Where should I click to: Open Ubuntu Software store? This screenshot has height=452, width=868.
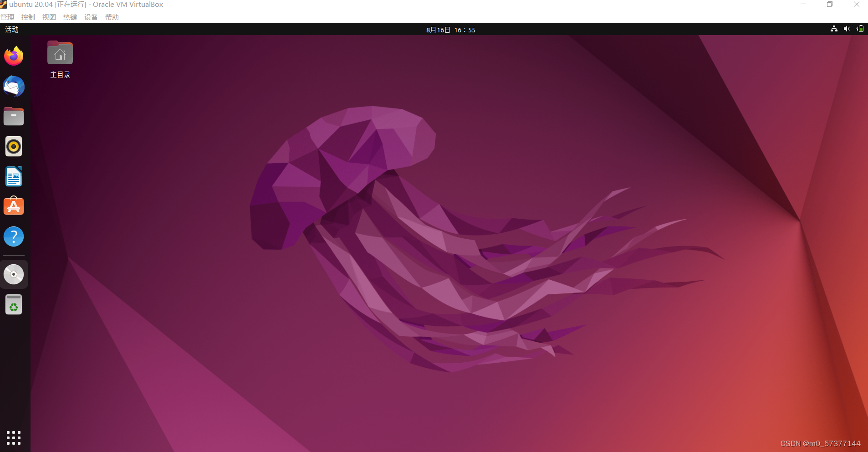tap(14, 206)
